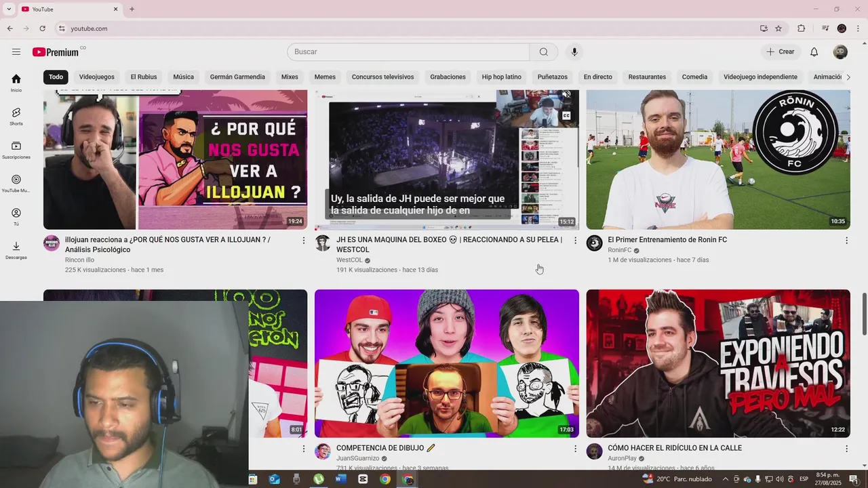Select the Concursos televisivos filter chip
868x488 pixels.
[382, 77]
